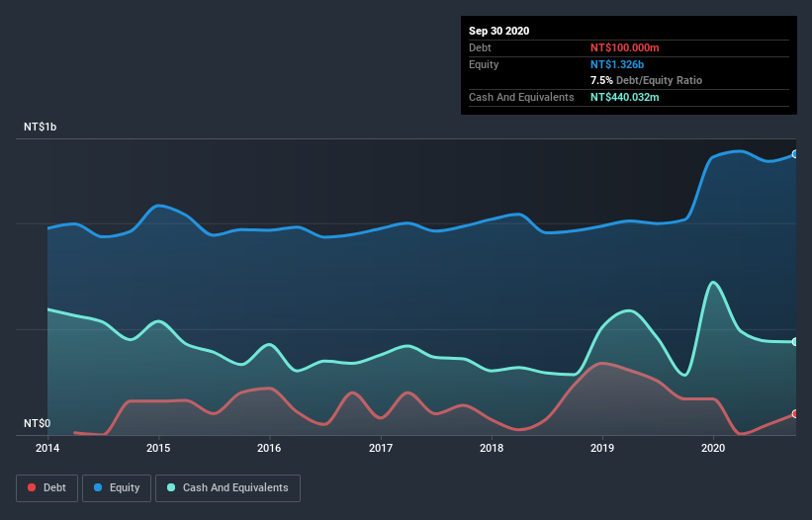Click the NT$1b y-axis label

point(40,127)
